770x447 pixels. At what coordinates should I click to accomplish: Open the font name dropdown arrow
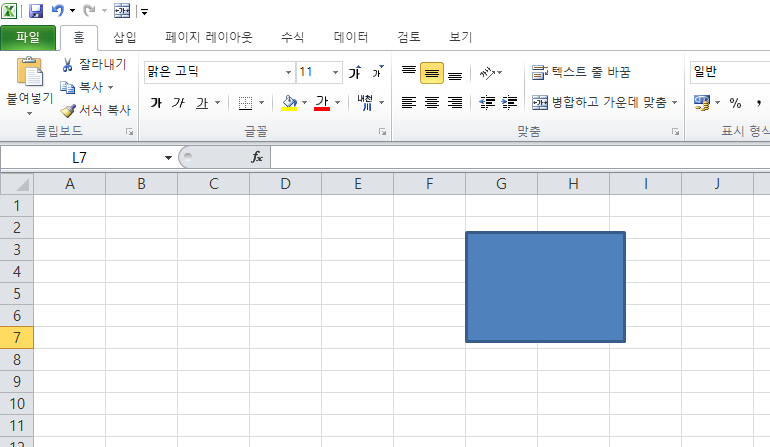pyautogui.click(x=288, y=72)
